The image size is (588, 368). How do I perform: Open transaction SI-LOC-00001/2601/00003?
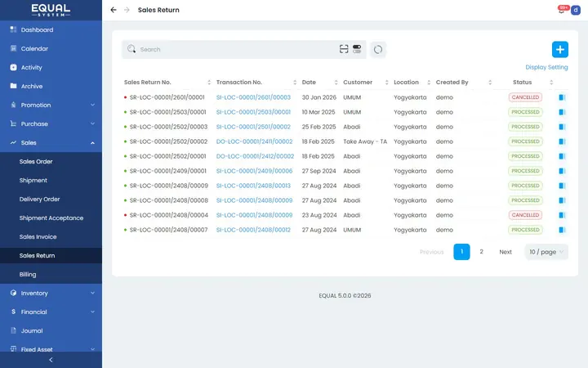coord(253,97)
